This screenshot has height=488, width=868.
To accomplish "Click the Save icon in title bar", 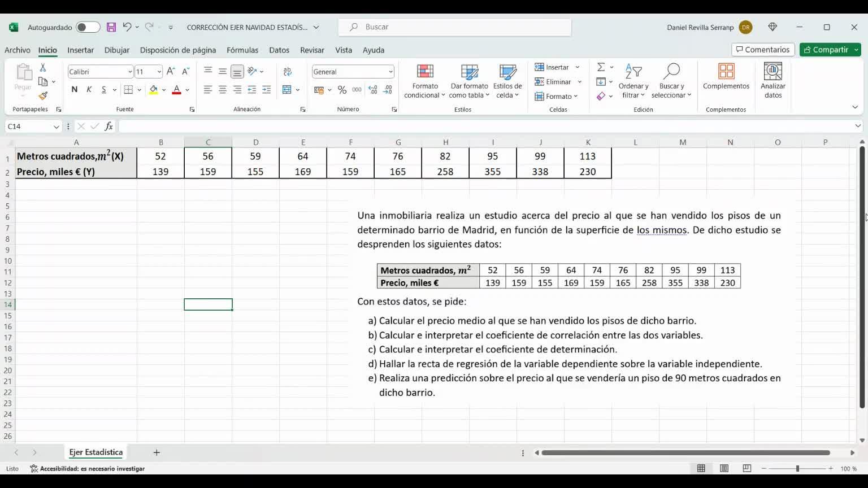I will coord(111,27).
